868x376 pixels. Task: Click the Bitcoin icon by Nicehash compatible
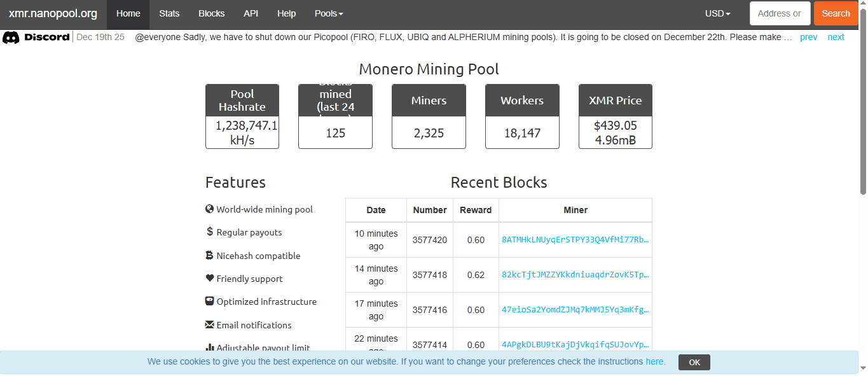[209, 255]
